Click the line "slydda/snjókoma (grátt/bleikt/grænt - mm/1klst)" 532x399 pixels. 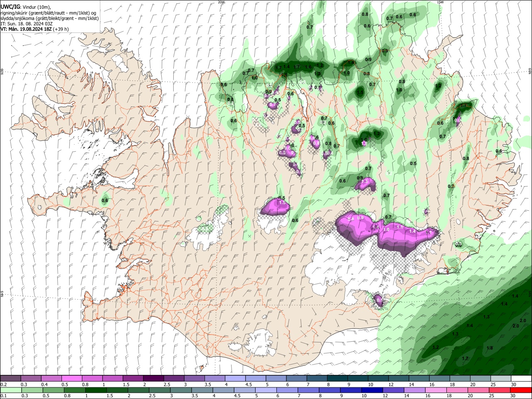pos(49,18)
